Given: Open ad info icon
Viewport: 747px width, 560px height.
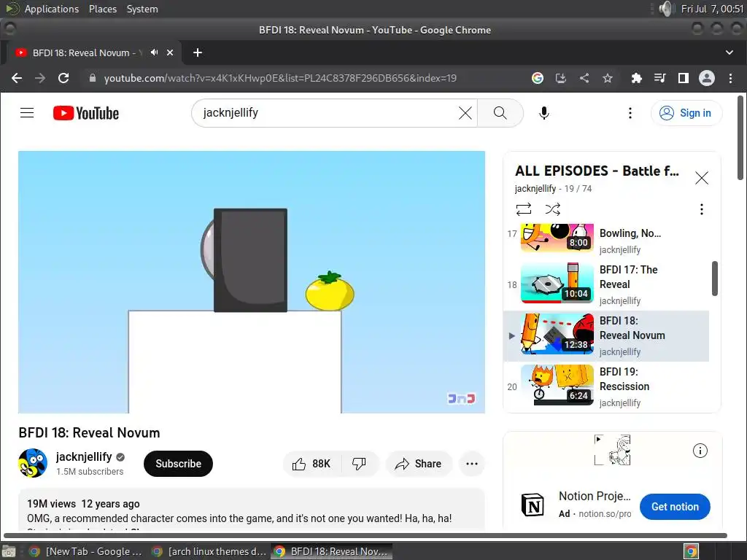Looking at the screenshot, I should click(700, 451).
